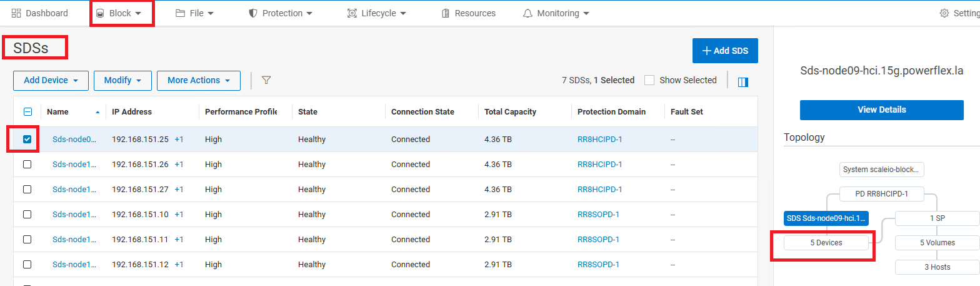Click the Name column sort arrow

97,113
